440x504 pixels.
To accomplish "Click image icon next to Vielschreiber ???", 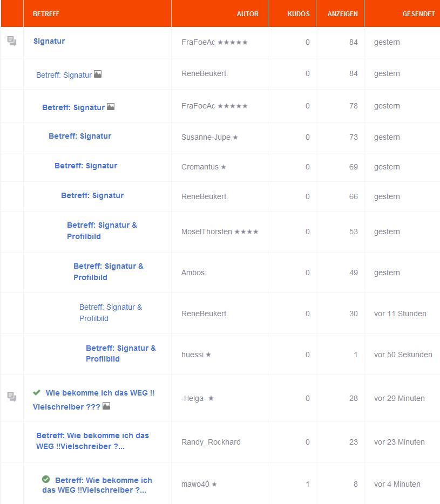I will [x=106, y=406].
